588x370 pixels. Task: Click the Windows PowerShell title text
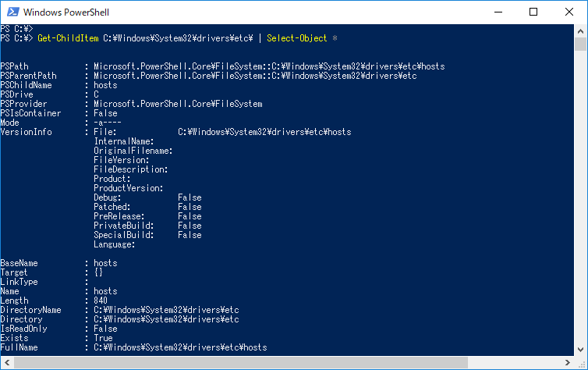(x=66, y=12)
